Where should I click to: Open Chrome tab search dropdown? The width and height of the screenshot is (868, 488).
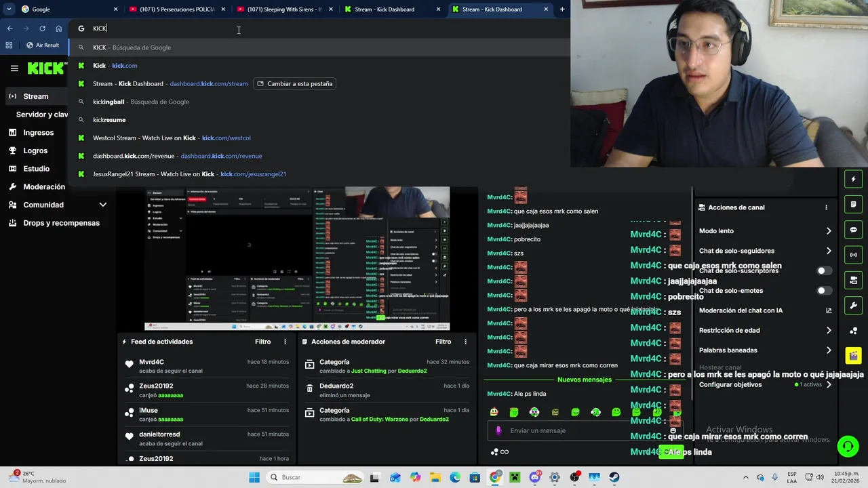point(9,9)
